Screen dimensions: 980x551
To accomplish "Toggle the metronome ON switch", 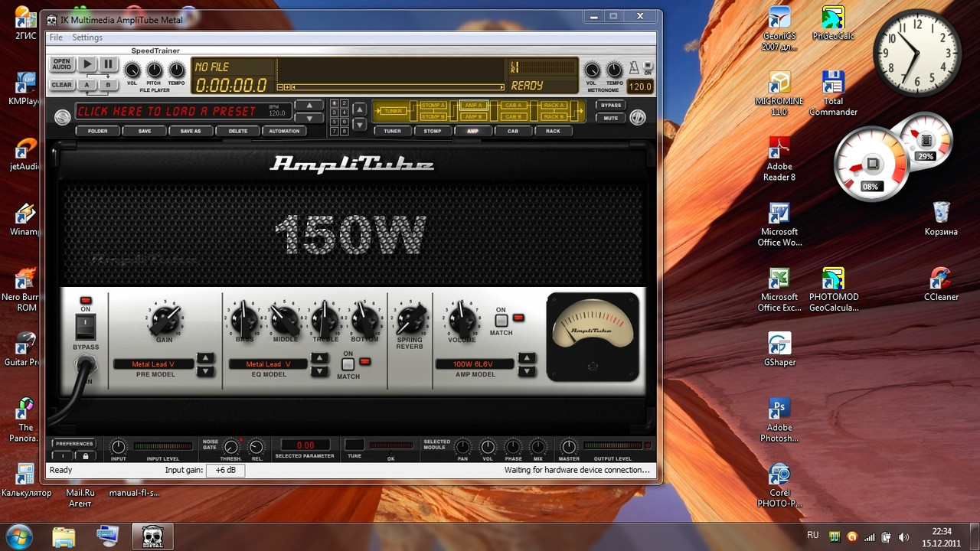I will coord(648,67).
